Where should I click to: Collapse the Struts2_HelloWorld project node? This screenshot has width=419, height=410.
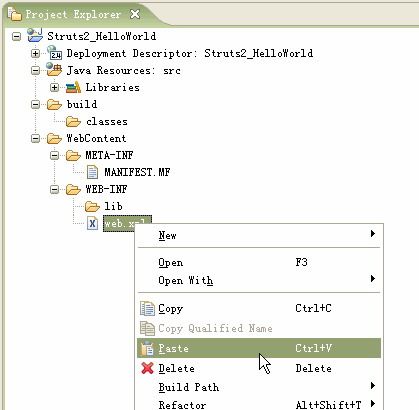click(x=16, y=36)
